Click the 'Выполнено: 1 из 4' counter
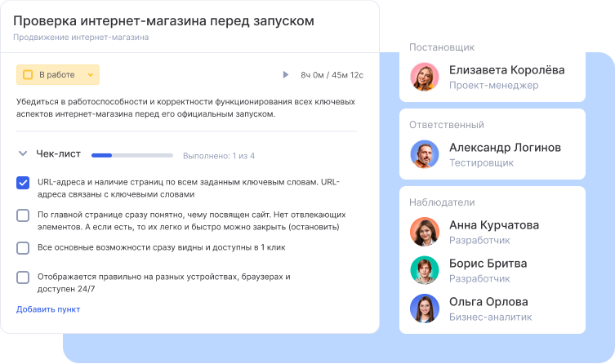 [218, 156]
